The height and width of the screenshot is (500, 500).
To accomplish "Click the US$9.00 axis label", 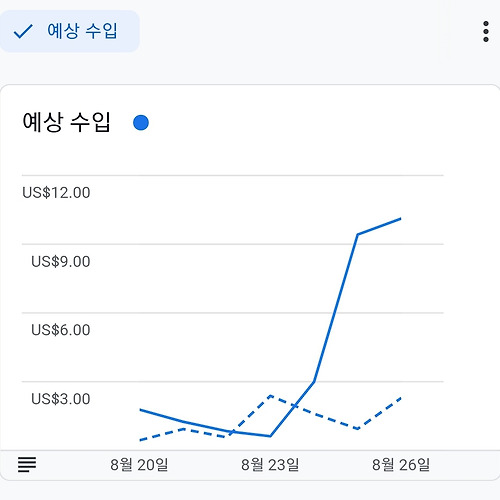I will click(x=61, y=262).
